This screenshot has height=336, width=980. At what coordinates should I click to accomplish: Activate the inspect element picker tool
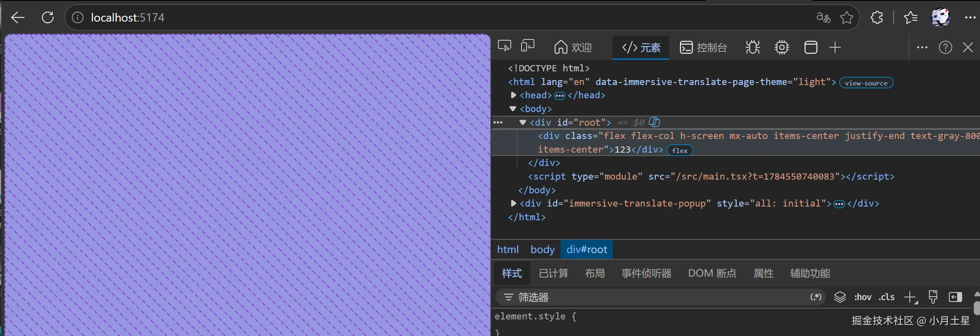click(505, 46)
